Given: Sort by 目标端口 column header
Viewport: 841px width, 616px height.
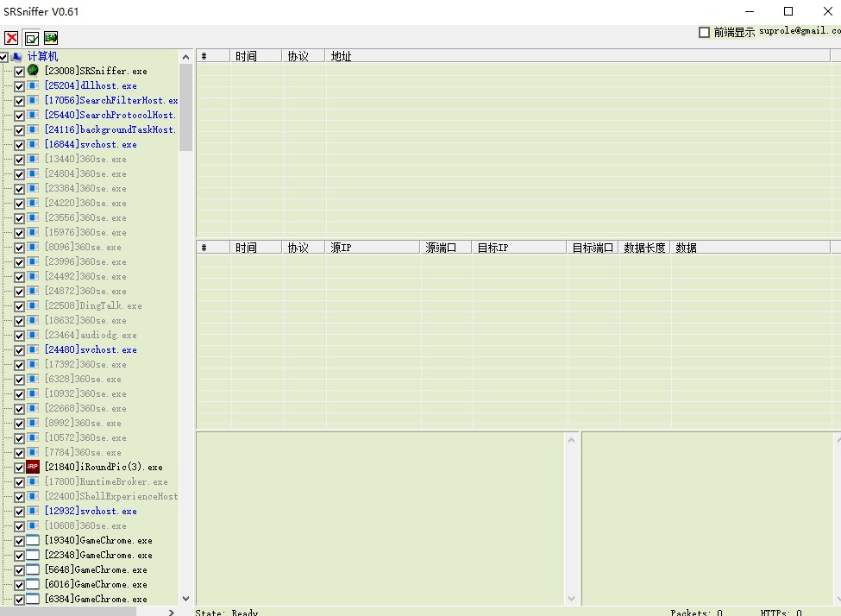Looking at the screenshot, I should tap(592, 248).
